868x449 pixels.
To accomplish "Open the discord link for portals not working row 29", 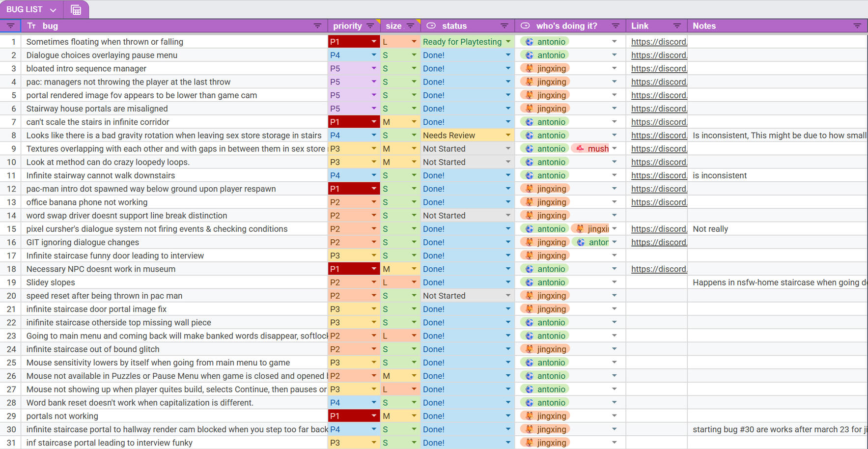I will [659, 416].
